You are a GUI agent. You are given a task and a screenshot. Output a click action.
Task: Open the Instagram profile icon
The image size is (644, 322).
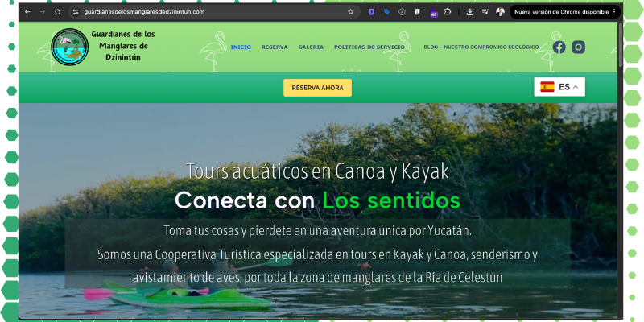[x=579, y=47]
